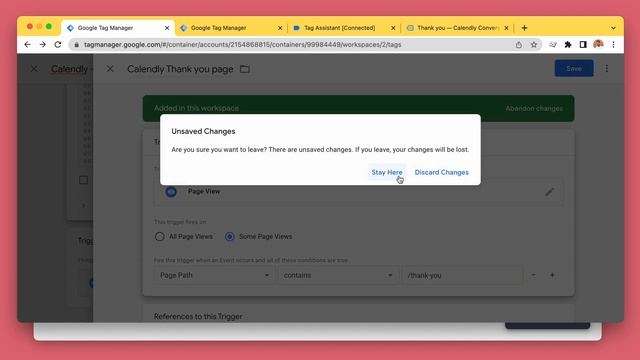The image size is (640, 360).
Task: Click the blue Save button
Action: pyautogui.click(x=573, y=69)
